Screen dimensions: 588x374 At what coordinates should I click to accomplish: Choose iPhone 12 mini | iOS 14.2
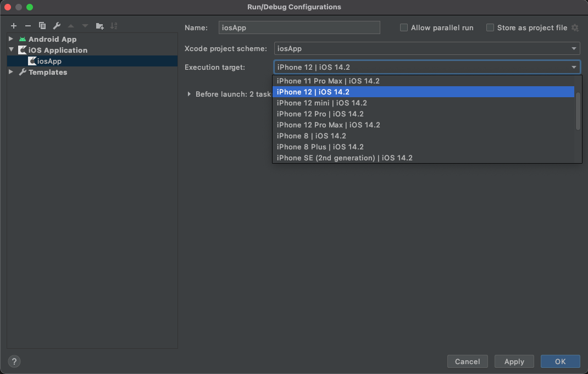(x=423, y=103)
